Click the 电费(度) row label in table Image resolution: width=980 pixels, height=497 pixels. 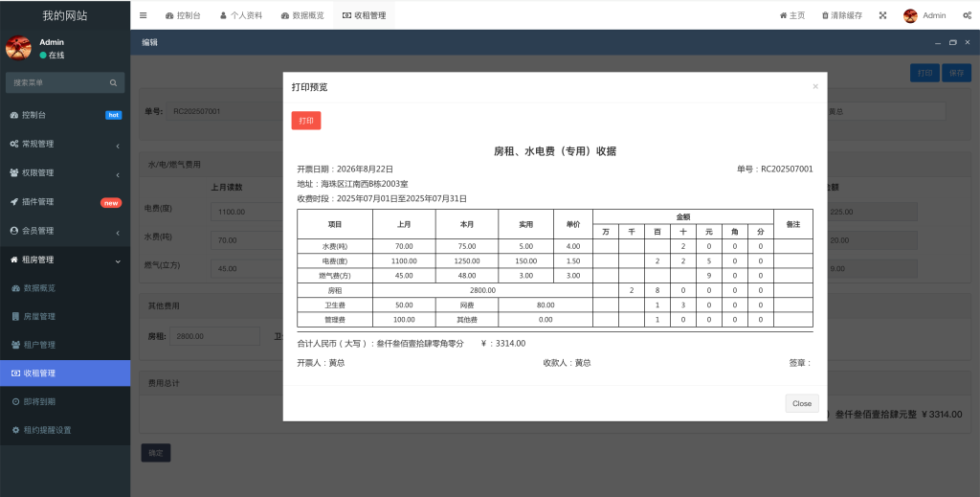click(334, 260)
